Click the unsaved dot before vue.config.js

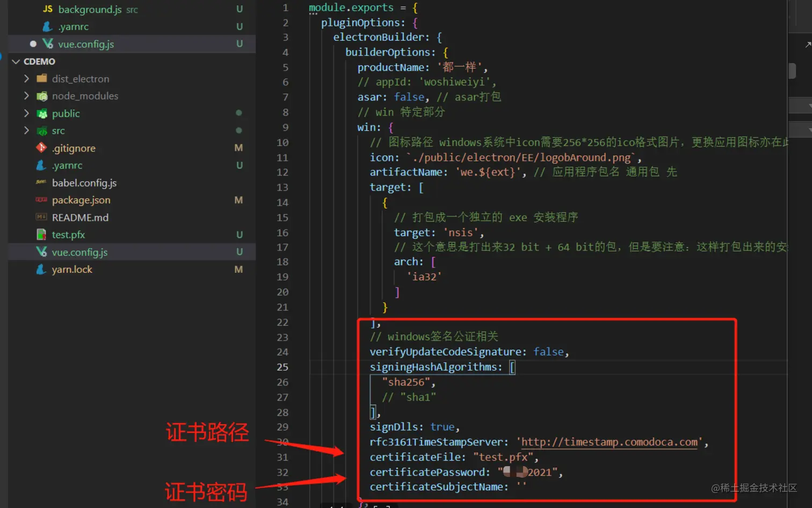pyautogui.click(x=33, y=43)
